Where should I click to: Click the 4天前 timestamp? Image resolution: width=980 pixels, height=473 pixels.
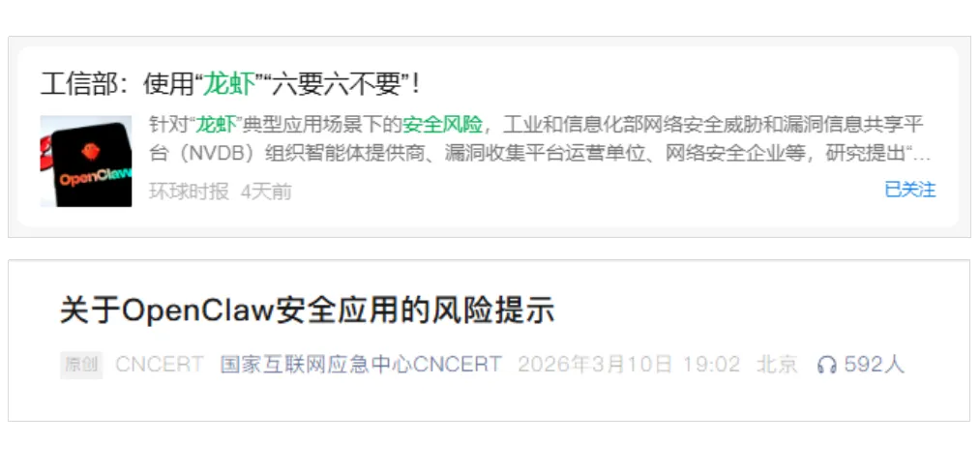[266, 192]
